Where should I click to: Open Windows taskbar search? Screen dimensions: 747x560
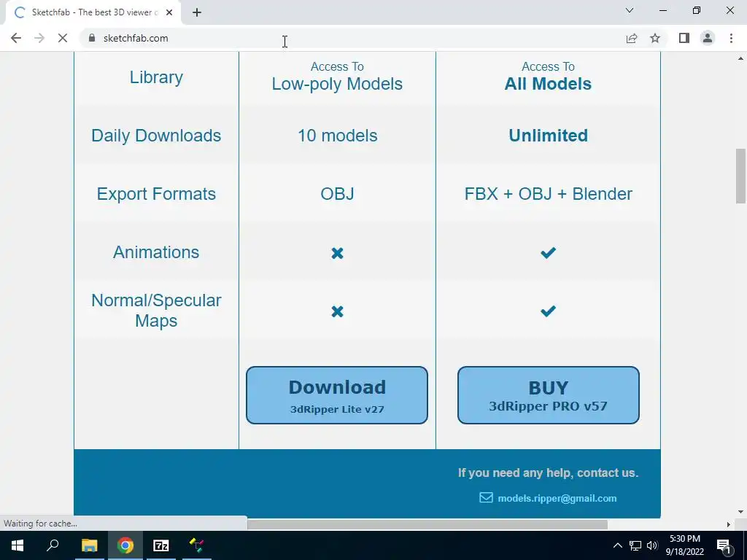pyautogui.click(x=53, y=545)
